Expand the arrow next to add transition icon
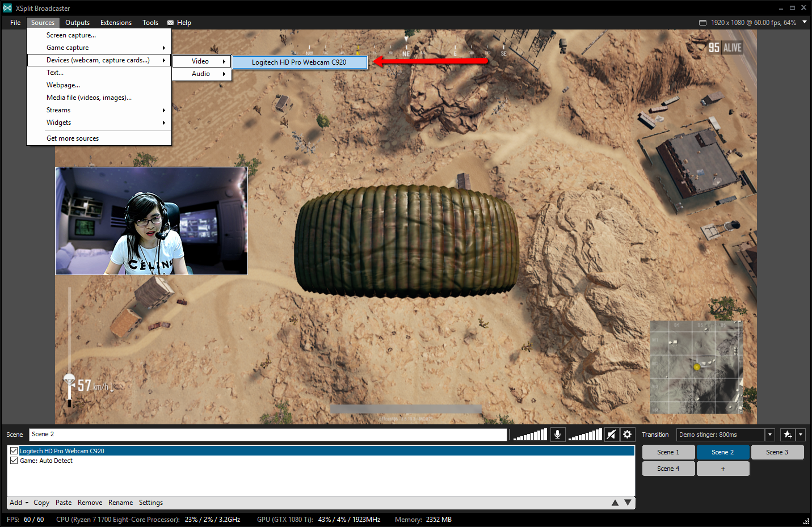Screen dimensions: 812x527 800,435
